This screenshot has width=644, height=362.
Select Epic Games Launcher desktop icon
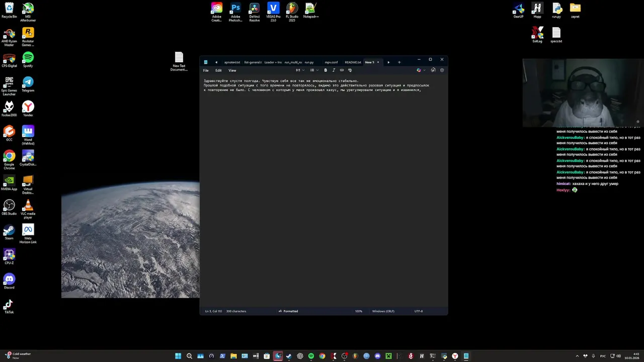coord(9,86)
